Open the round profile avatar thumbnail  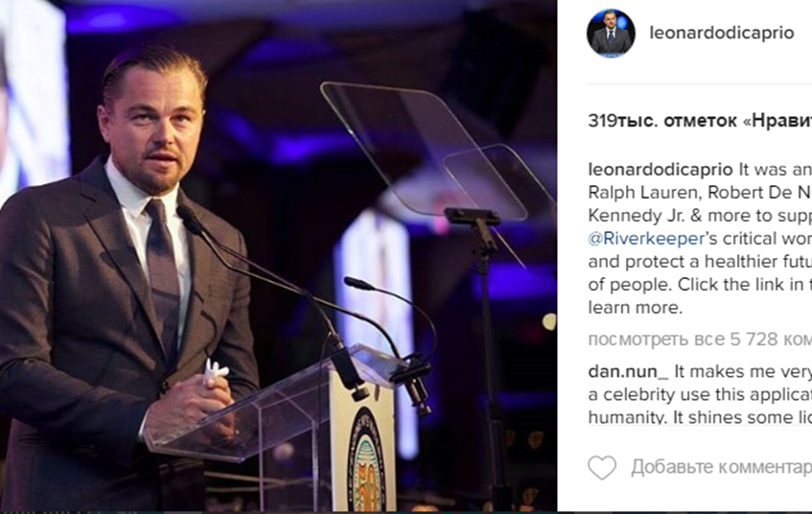[611, 34]
